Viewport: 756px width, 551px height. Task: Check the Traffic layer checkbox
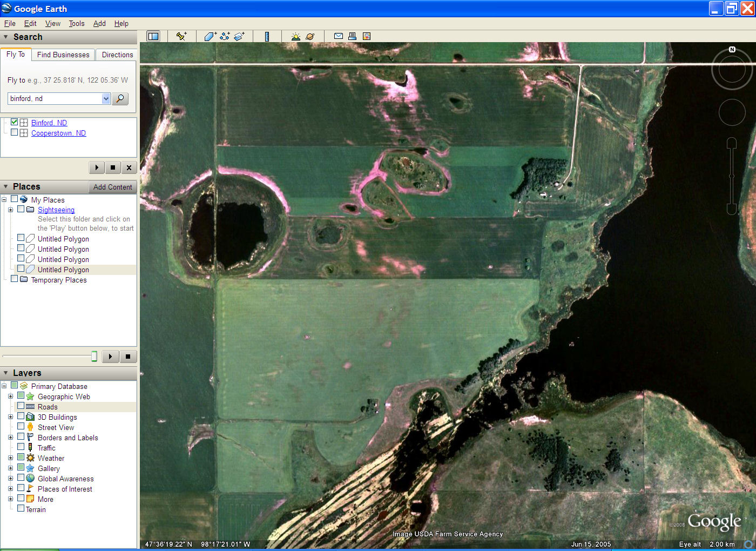point(21,447)
